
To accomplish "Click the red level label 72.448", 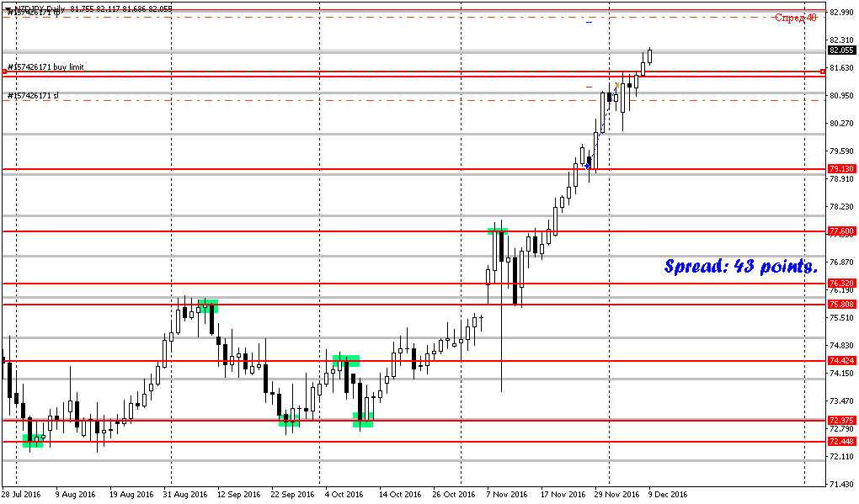I will (841, 441).
